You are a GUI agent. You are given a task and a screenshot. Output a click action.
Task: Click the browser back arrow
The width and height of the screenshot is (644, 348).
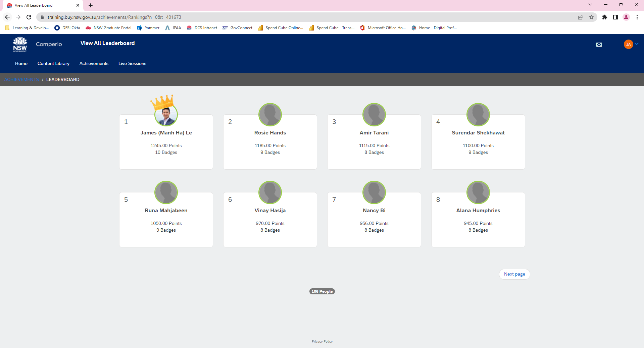click(7, 17)
